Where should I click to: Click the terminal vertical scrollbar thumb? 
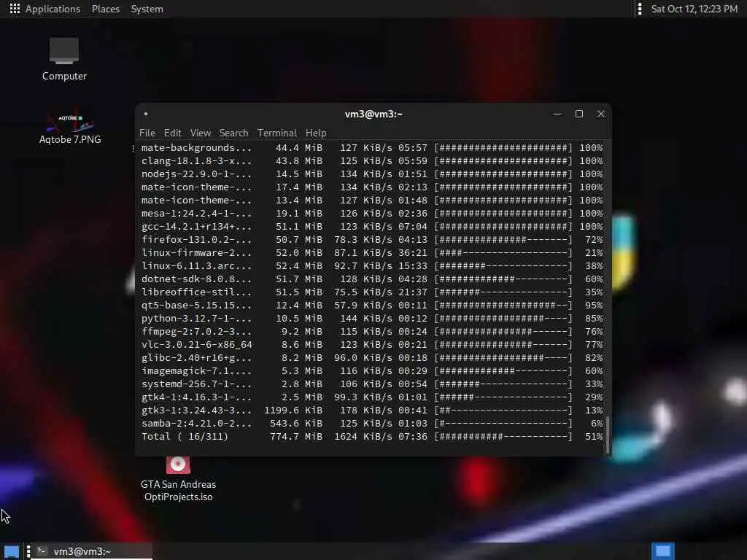click(x=608, y=435)
